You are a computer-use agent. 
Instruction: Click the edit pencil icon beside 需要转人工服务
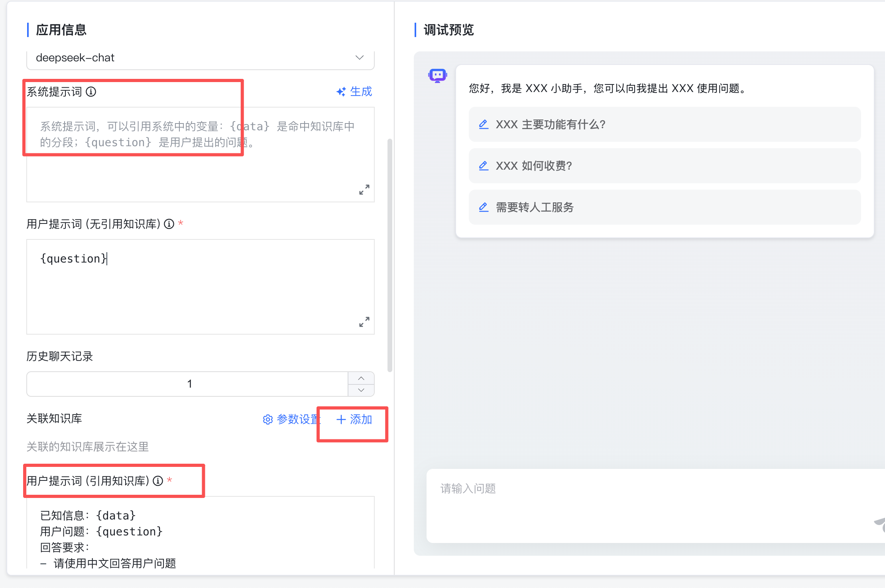[484, 207]
